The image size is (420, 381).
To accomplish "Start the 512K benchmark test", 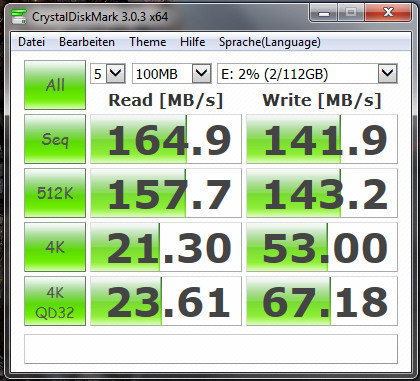I will [55, 193].
